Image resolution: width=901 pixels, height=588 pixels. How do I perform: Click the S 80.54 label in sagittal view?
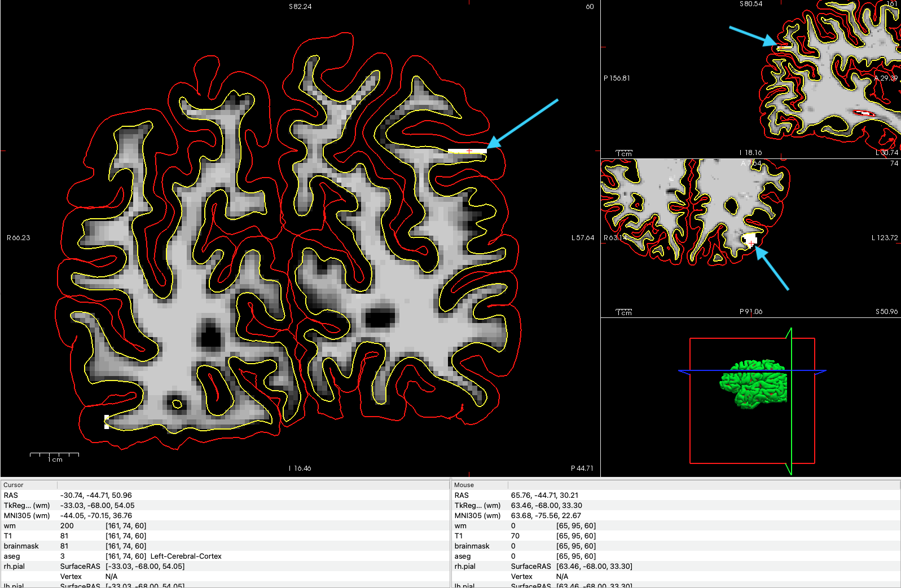click(x=751, y=4)
